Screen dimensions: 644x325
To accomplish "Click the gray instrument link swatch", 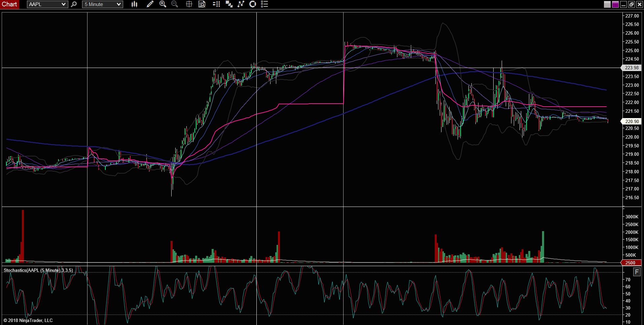I will 607,4.
